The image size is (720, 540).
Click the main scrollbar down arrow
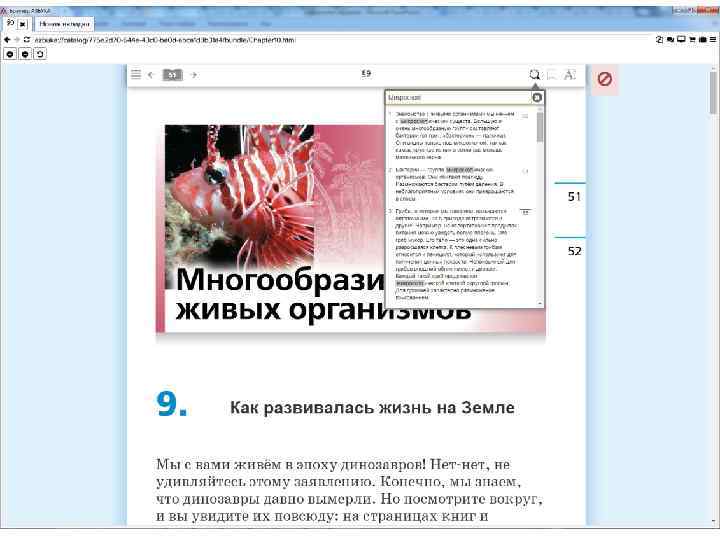click(x=713, y=522)
